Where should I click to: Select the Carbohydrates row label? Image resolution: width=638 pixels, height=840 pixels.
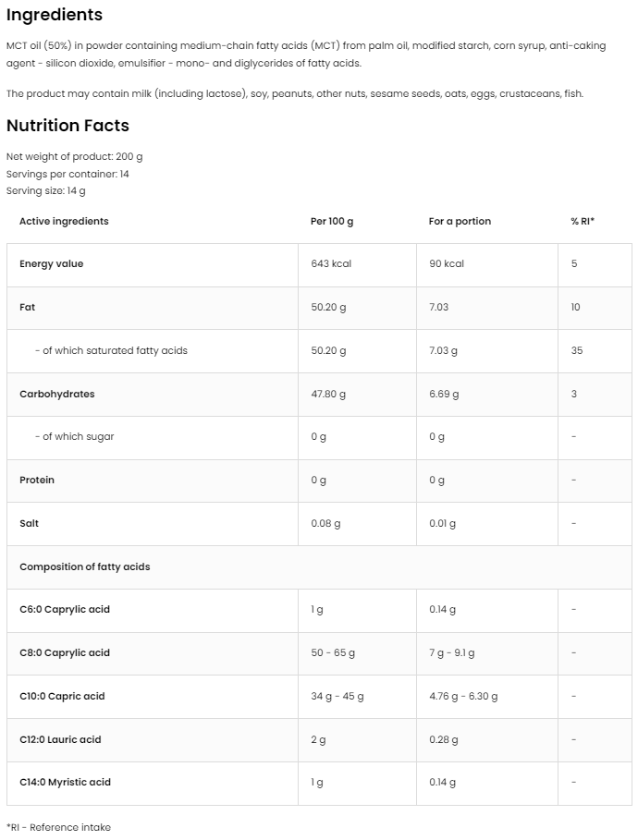click(57, 394)
